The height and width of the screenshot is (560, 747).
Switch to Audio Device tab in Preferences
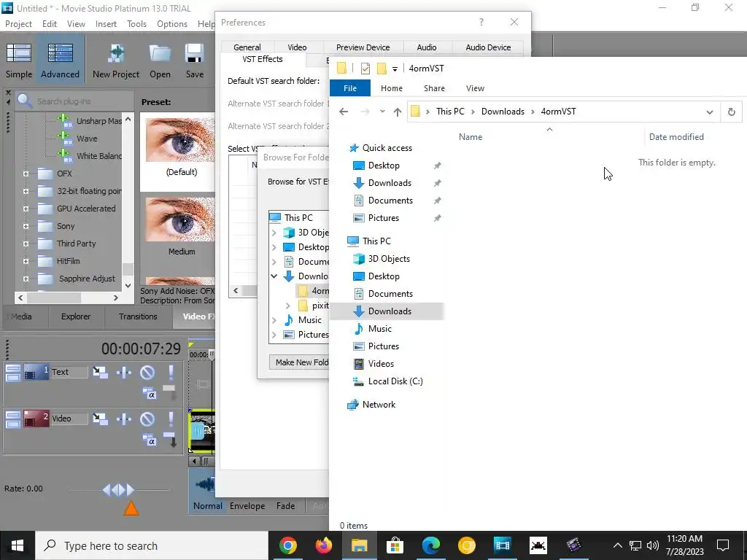point(488,47)
